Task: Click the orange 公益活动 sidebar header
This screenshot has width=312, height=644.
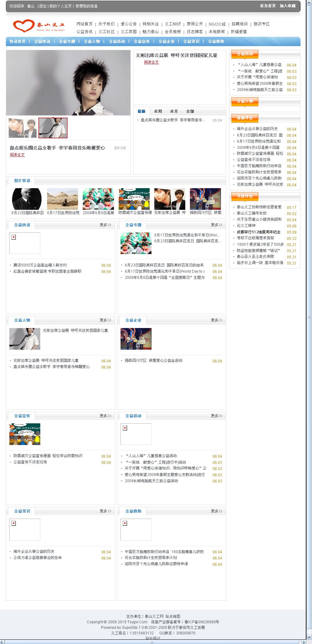Action: 245,54
